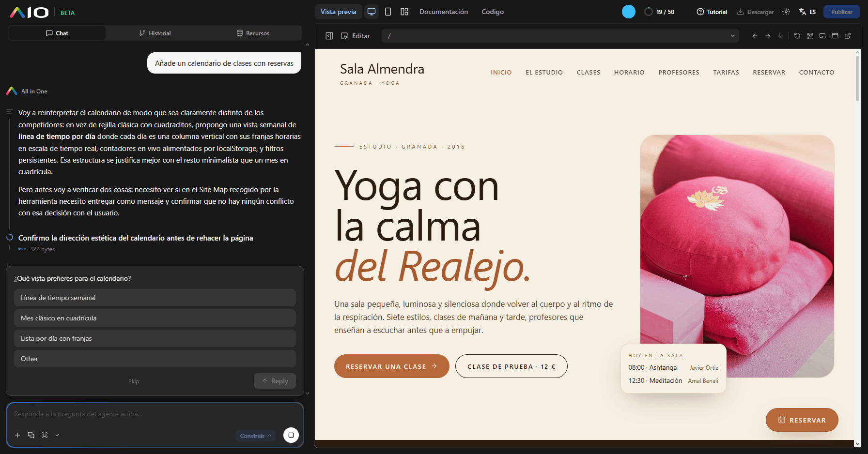Viewport: 868px width, 454px height.
Task: Go back with the left arrow icon
Action: (755, 36)
